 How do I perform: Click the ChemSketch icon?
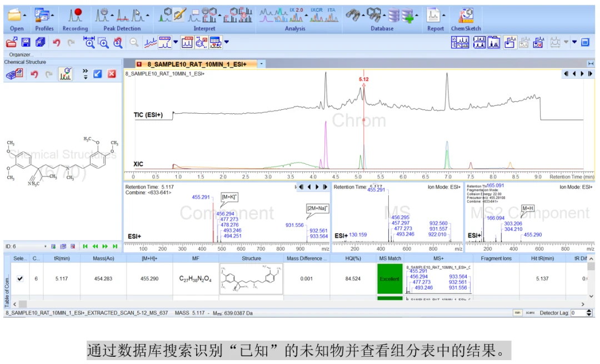coord(466,16)
